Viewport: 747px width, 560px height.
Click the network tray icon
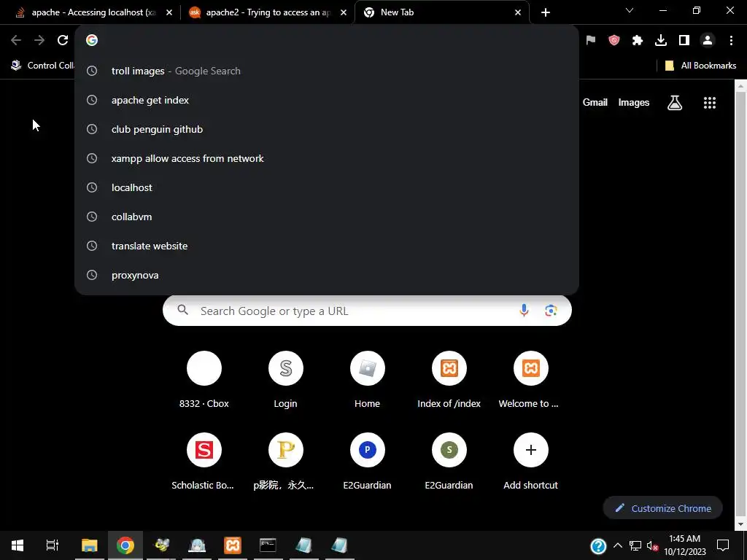point(635,545)
